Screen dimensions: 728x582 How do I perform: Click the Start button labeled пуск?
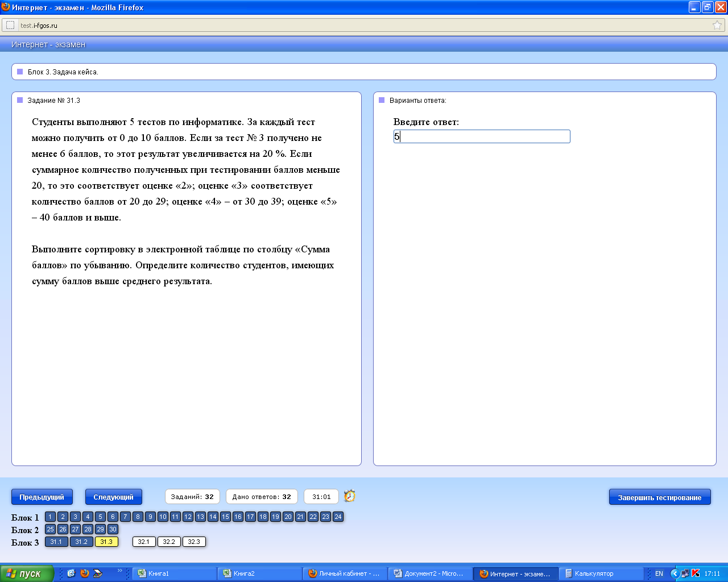click(x=27, y=573)
